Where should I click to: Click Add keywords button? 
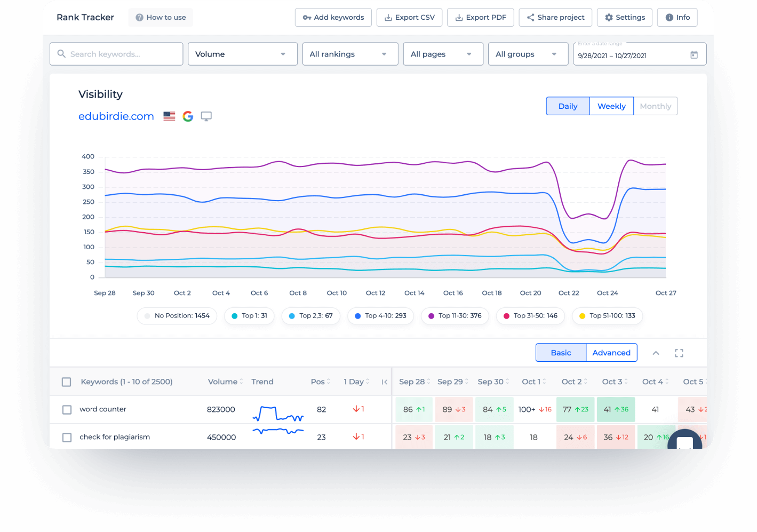(333, 18)
